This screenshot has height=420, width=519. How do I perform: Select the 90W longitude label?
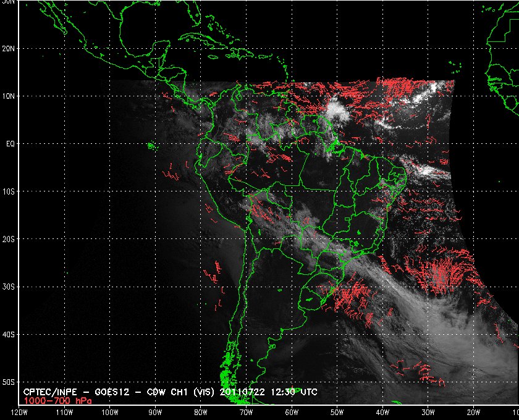(x=155, y=413)
